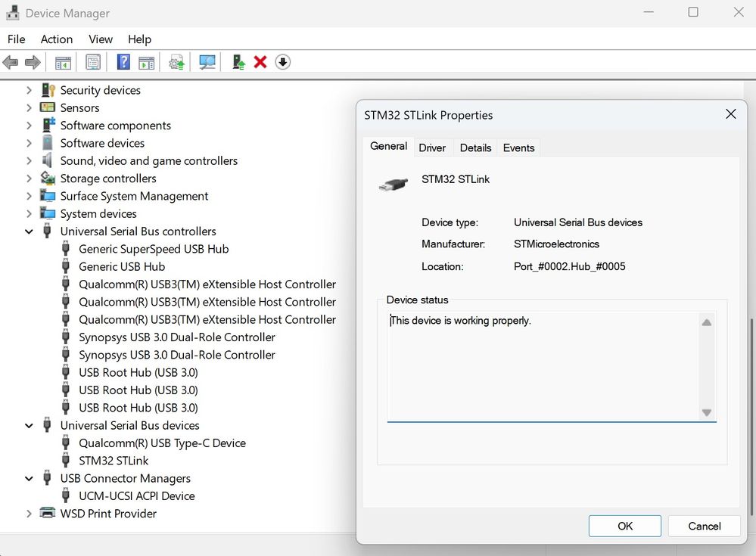The height and width of the screenshot is (556, 756).
Task: Toggle the action pane toolbar icon
Action: (147, 62)
